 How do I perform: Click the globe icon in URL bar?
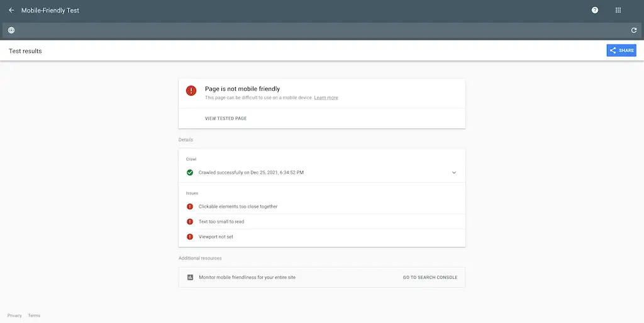point(11,30)
